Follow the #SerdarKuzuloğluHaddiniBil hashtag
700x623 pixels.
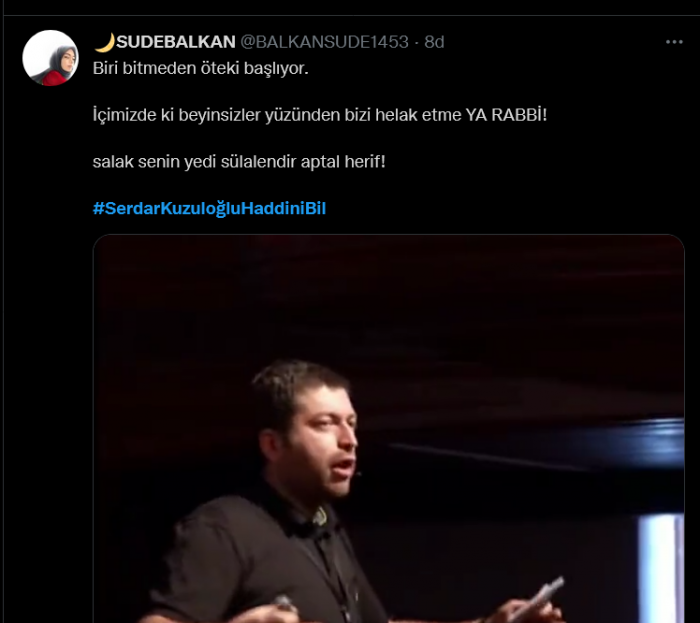coord(209,208)
